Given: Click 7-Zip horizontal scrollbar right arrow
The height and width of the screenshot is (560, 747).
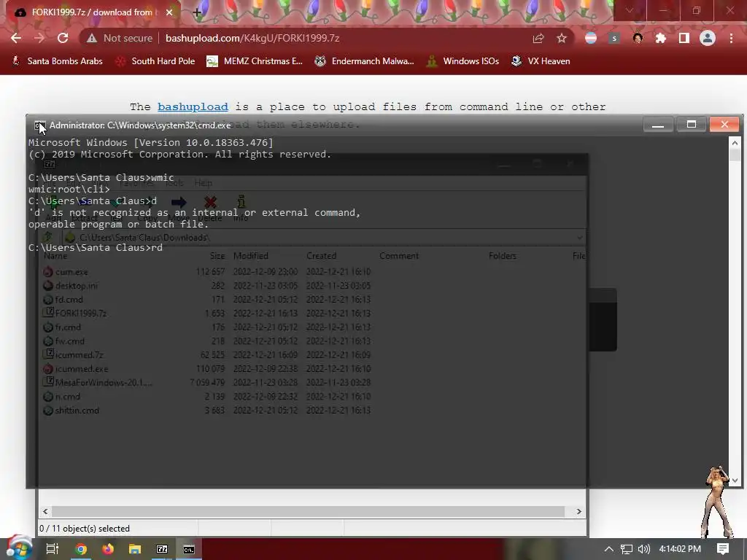Looking at the screenshot, I should [x=578, y=511].
